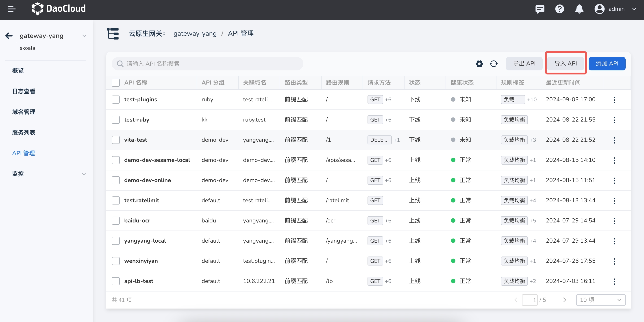
Task: Focus the API name search field
Action: coord(207,64)
